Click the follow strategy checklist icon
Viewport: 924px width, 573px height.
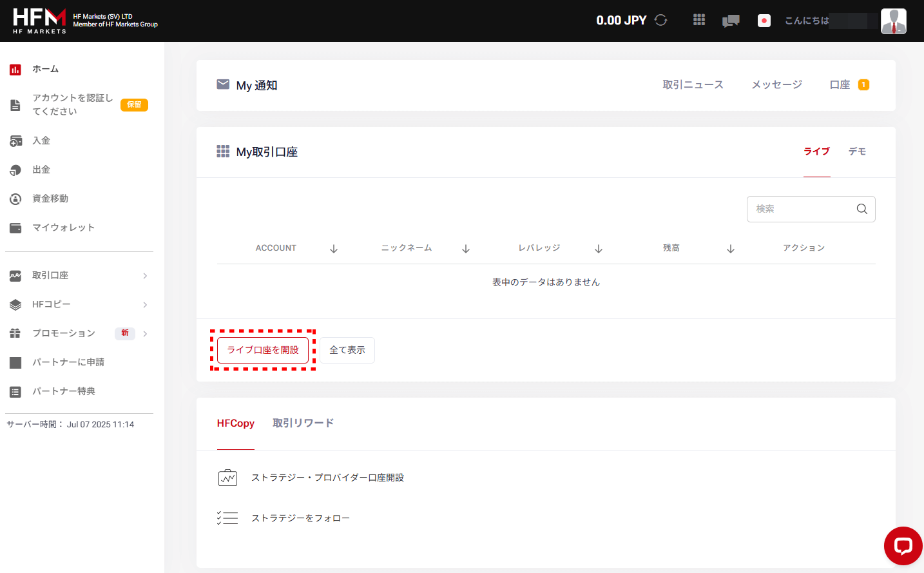pos(227,518)
